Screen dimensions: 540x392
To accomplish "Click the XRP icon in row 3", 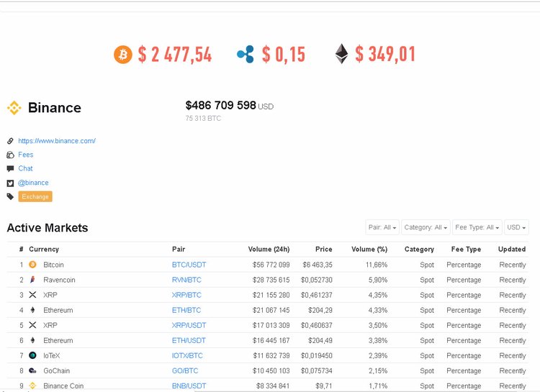I will pos(32,295).
